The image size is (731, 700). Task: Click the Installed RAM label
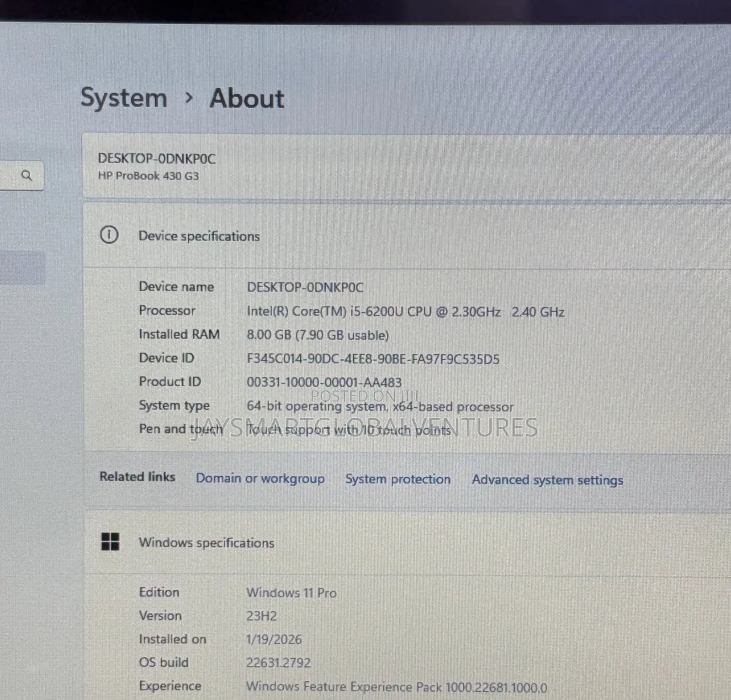pyautogui.click(x=179, y=334)
